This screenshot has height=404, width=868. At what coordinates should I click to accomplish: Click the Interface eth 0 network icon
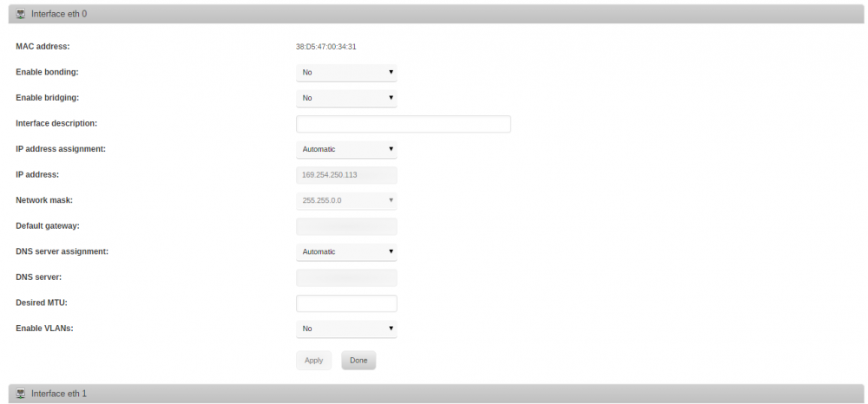point(21,14)
